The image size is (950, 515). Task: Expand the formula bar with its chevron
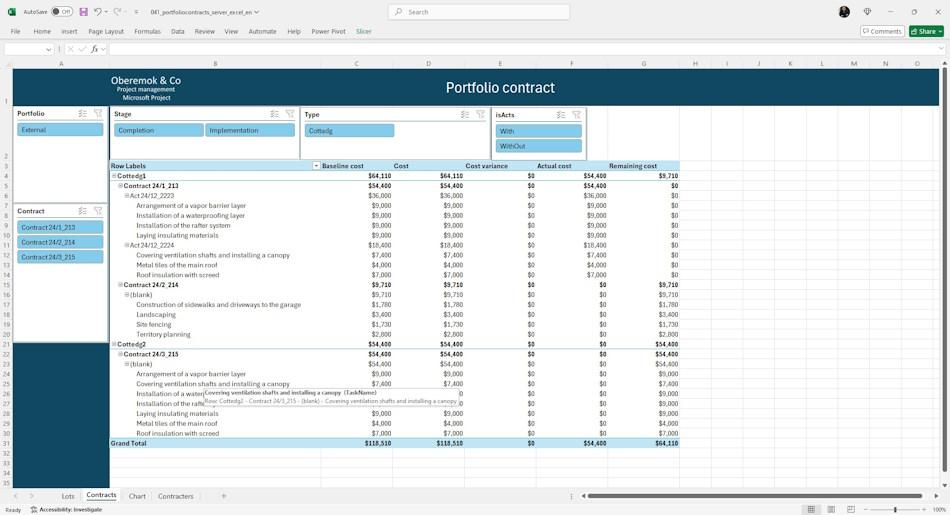(941, 49)
